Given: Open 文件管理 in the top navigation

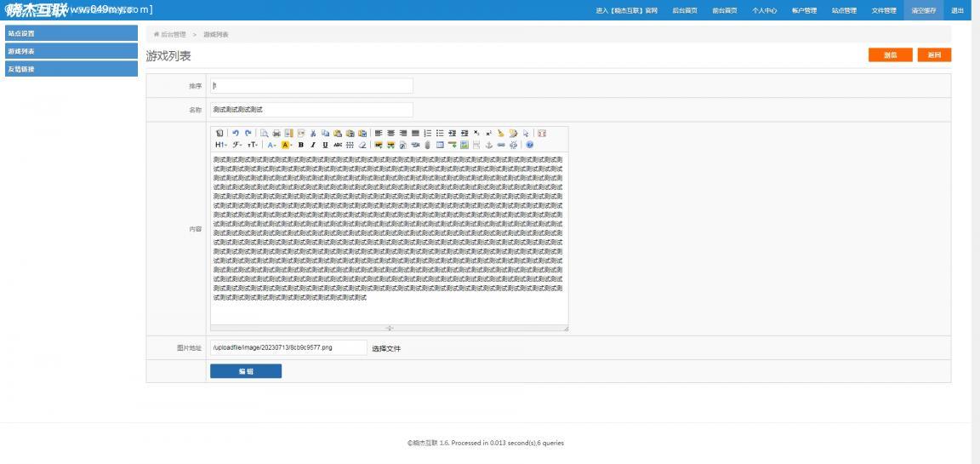Looking at the screenshot, I should (884, 10).
